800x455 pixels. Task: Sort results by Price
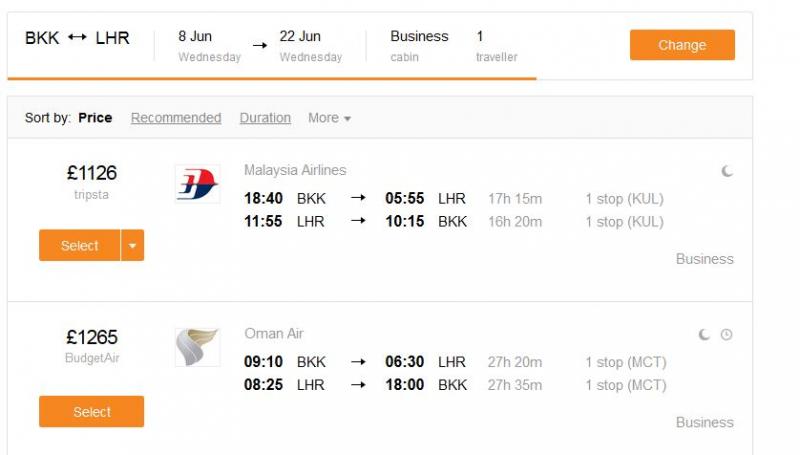(95, 118)
